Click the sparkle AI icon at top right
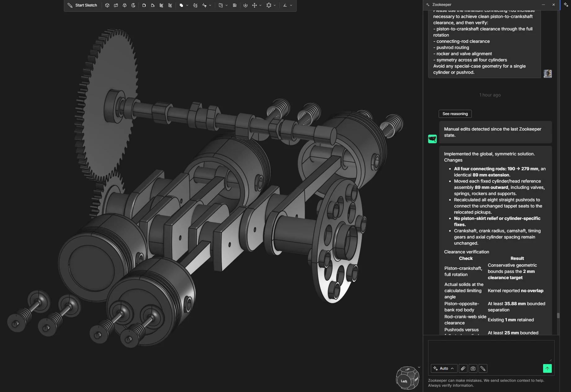 click(566, 5)
